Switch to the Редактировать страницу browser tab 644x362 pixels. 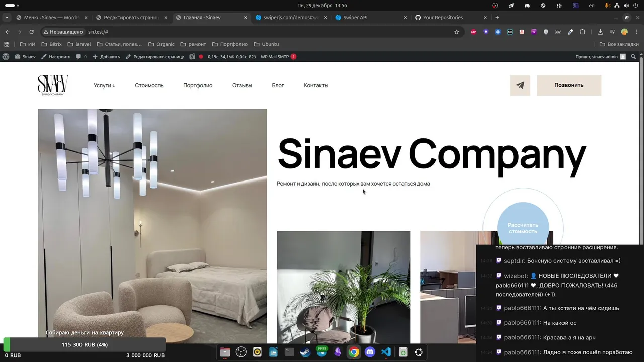[x=131, y=17]
